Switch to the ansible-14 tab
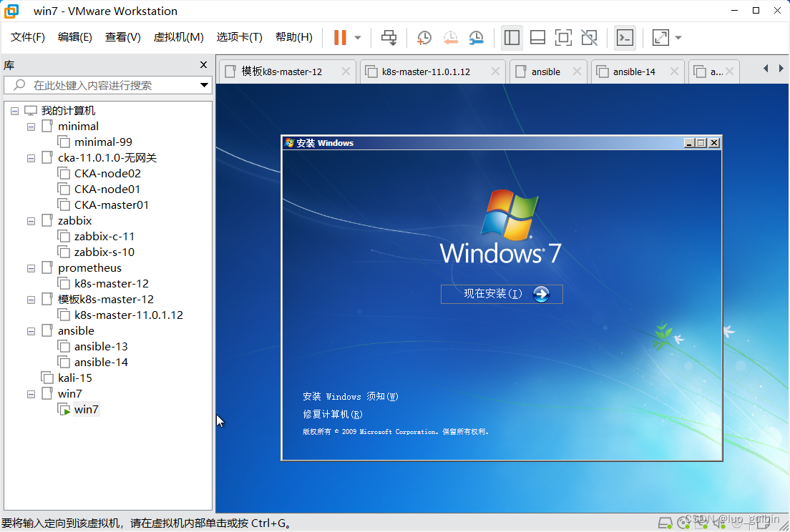Screen dimensions: 790x532 tap(634, 72)
